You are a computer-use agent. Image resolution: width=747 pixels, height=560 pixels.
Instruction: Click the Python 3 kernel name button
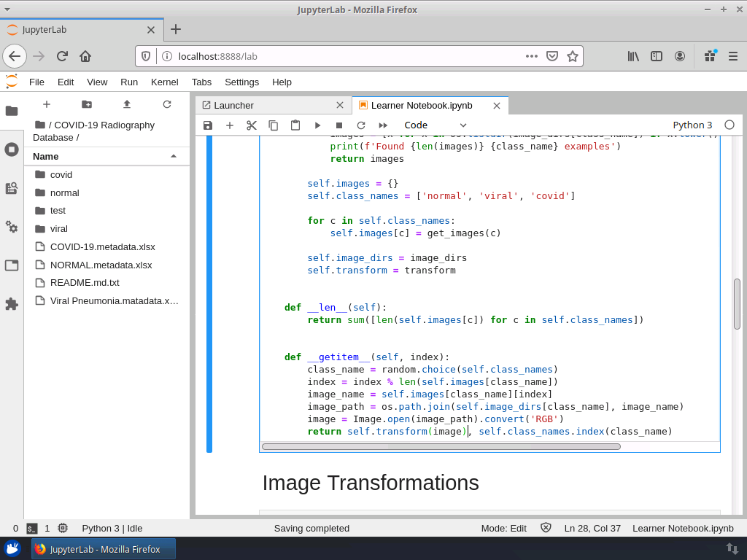point(692,125)
